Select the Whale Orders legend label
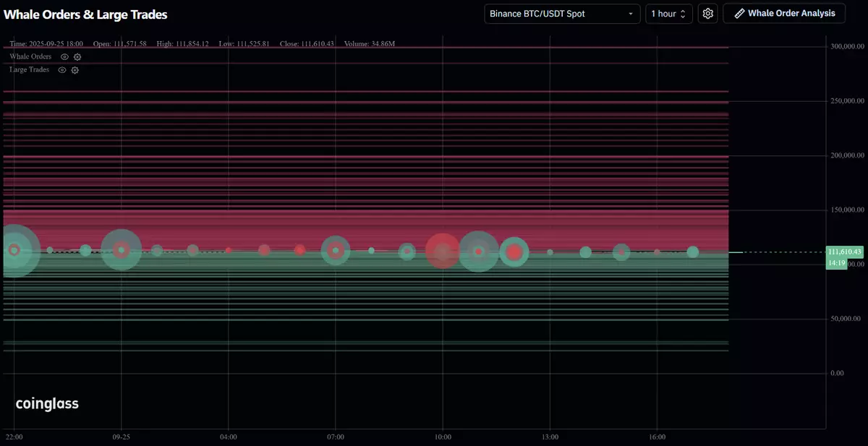Viewport: 868px width, 446px height. pyautogui.click(x=30, y=56)
